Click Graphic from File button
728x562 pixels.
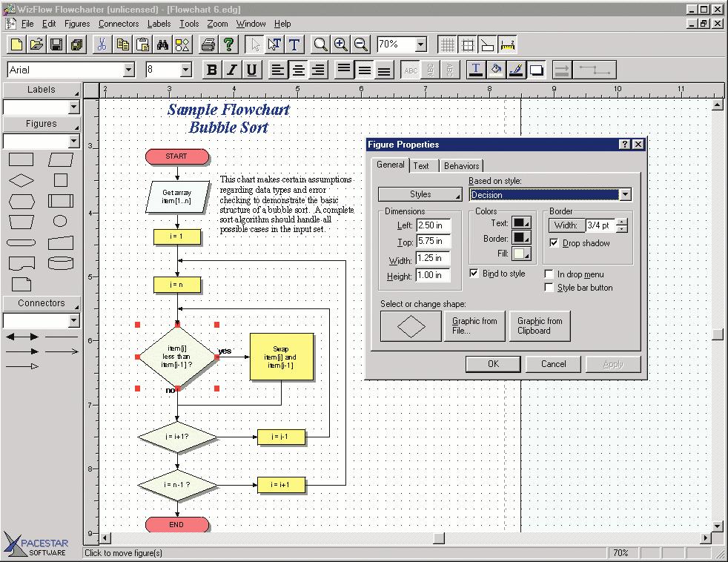(474, 326)
